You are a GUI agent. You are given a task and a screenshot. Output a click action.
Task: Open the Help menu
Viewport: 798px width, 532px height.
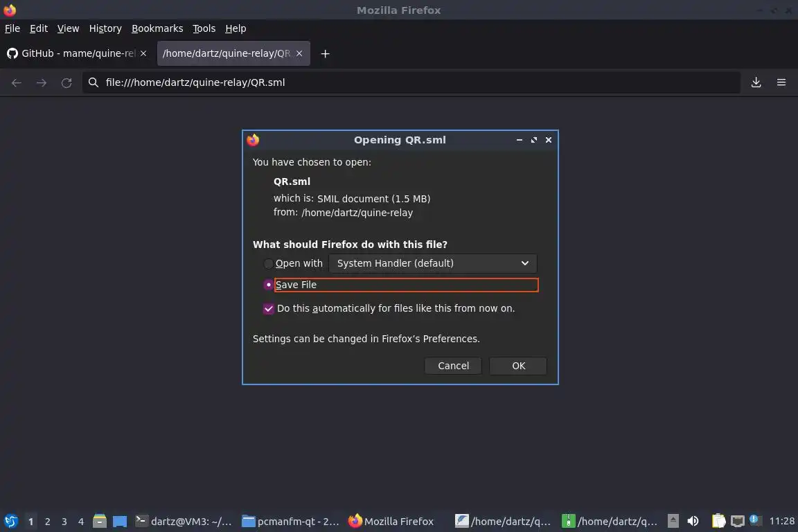coord(236,28)
